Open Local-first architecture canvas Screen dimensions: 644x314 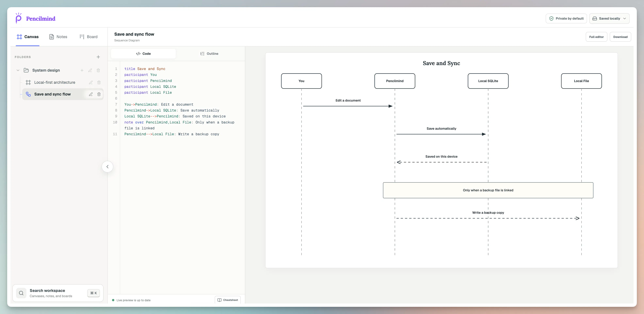(55, 82)
